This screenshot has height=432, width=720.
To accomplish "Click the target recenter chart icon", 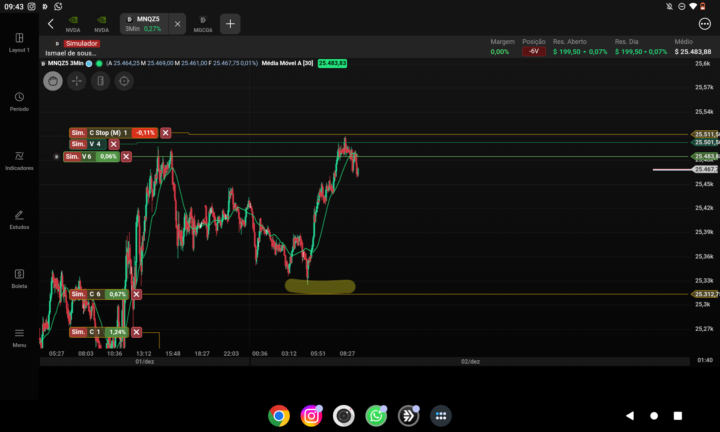I will pyautogui.click(x=124, y=81).
